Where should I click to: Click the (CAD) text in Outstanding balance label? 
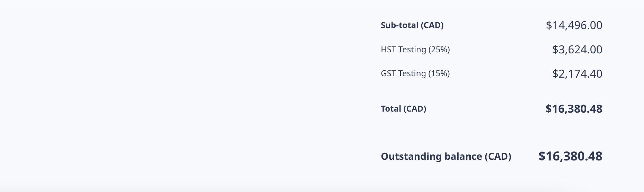tap(498, 156)
